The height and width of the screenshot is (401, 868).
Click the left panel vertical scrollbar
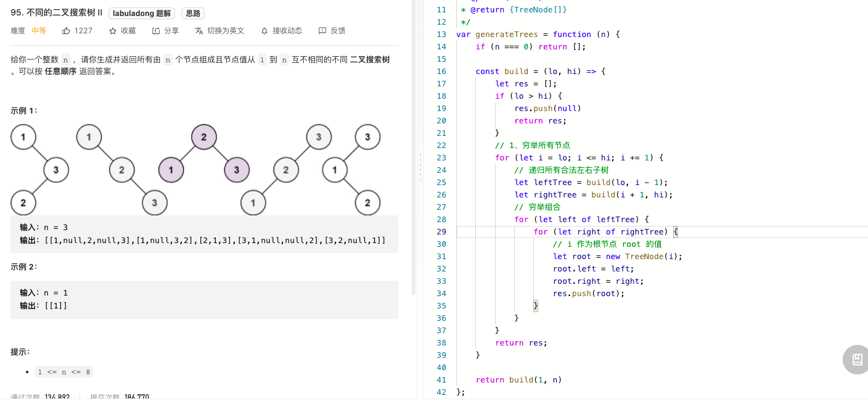coord(414,148)
